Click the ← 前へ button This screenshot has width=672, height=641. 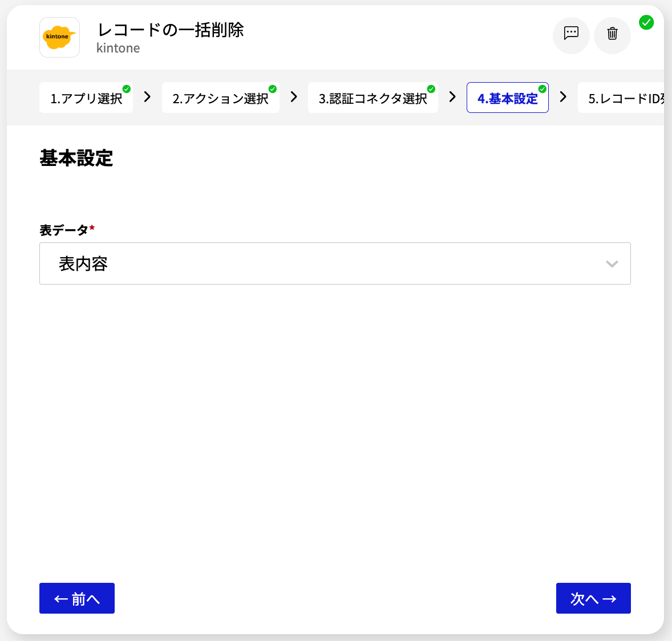pos(76,598)
